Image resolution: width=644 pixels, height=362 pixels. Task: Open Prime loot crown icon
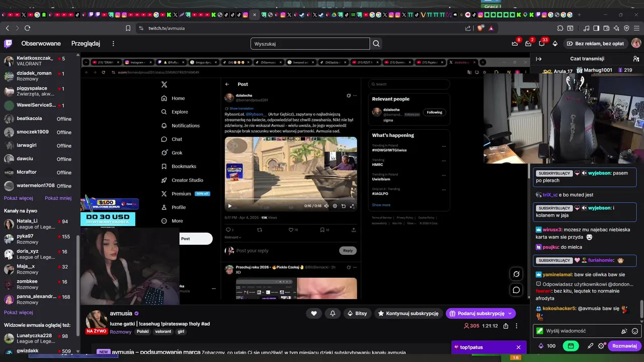515,44
